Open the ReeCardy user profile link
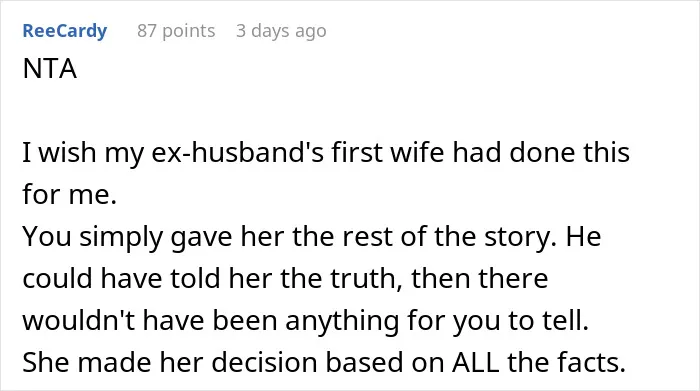Screen dimensions: 700x391 tap(65, 31)
